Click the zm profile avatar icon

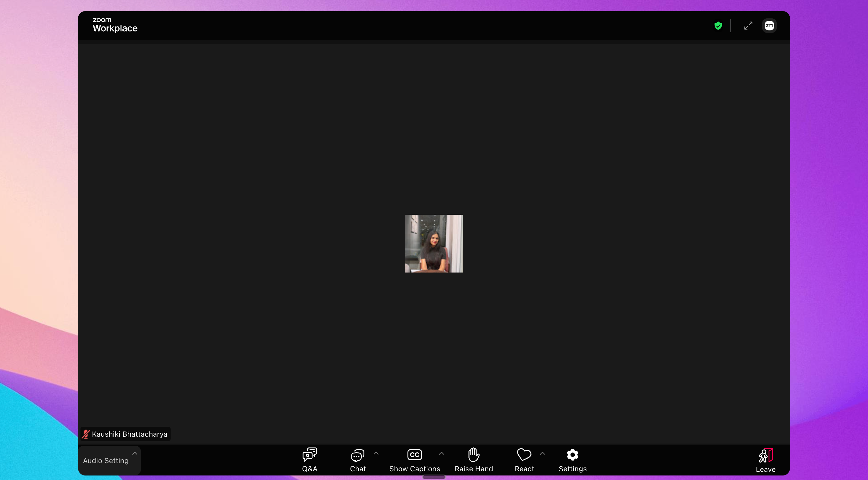click(x=769, y=26)
